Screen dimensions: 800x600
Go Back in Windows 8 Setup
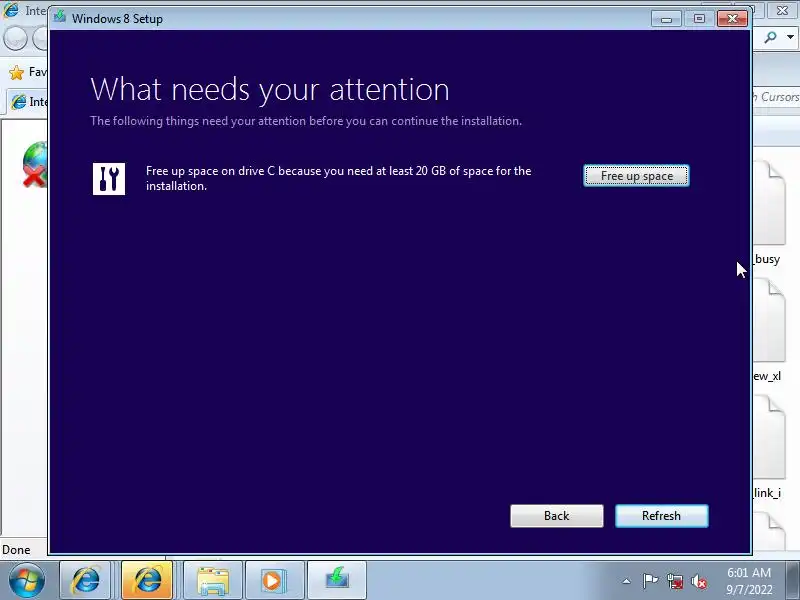pyautogui.click(x=557, y=516)
